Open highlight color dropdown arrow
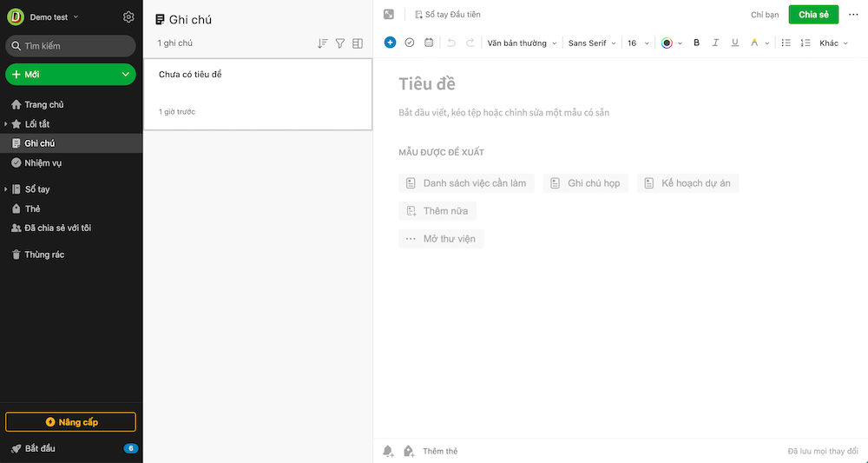The image size is (868, 463). pyautogui.click(x=767, y=43)
